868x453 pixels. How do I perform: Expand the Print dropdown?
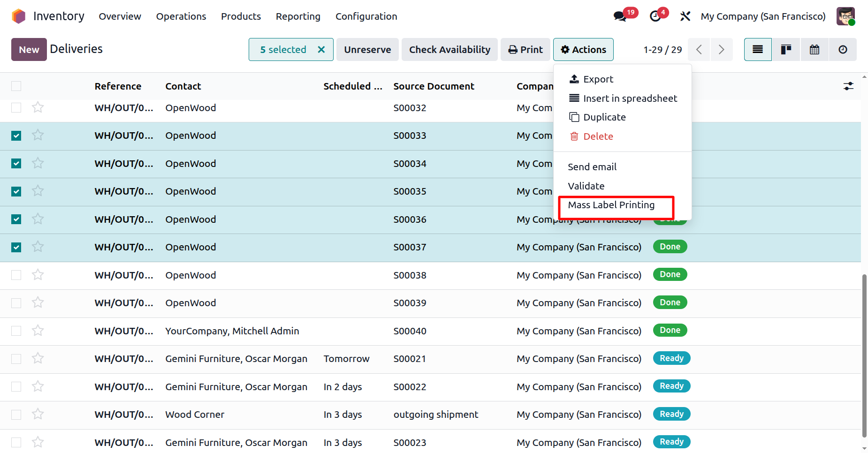click(525, 50)
